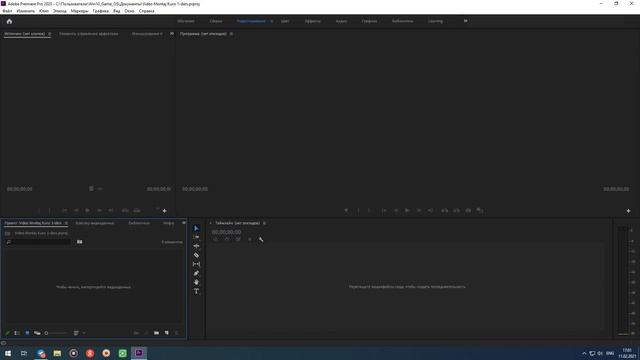Switch Project panel to Freeform view
The height and width of the screenshot is (360, 640).
click(37, 333)
